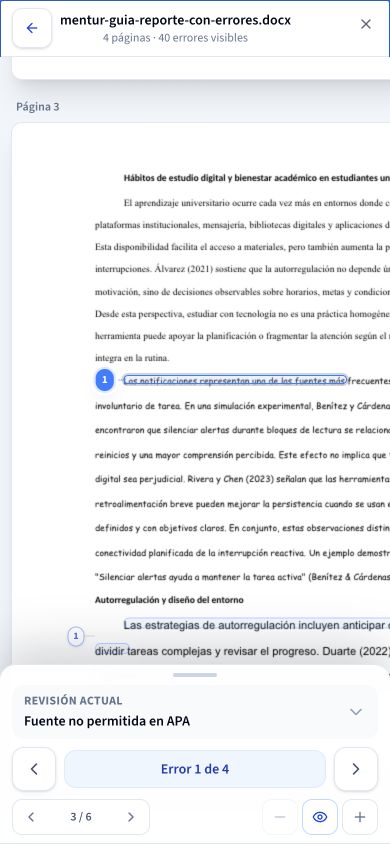This screenshot has width=390, height=844.
Task: Select the filled blue error marker 1
Action: 104,380
